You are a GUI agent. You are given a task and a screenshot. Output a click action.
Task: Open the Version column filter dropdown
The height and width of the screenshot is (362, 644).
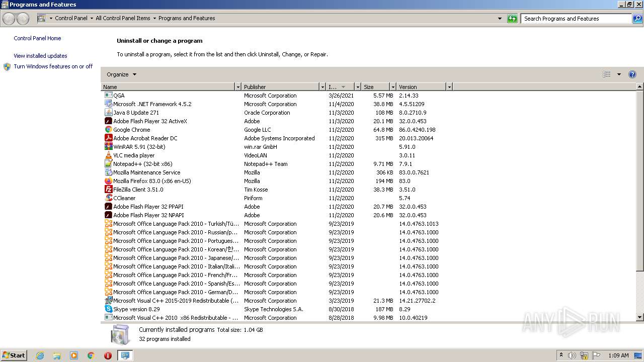(x=449, y=87)
